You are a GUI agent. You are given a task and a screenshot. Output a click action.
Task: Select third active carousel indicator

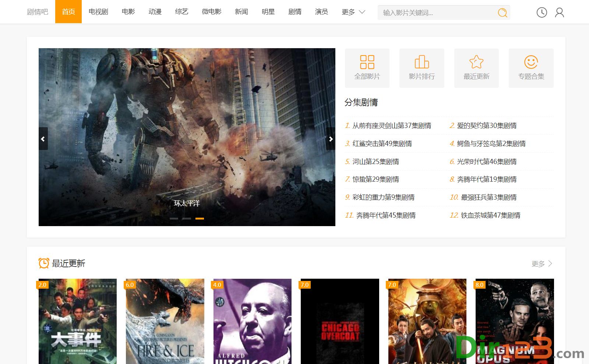[200, 218]
